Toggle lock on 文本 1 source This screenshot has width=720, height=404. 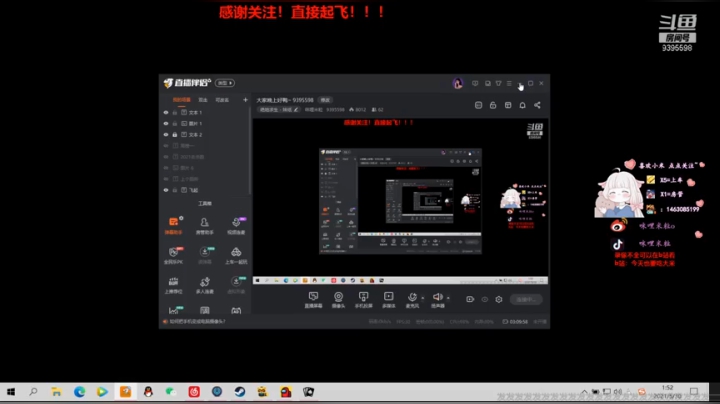pos(174,112)
